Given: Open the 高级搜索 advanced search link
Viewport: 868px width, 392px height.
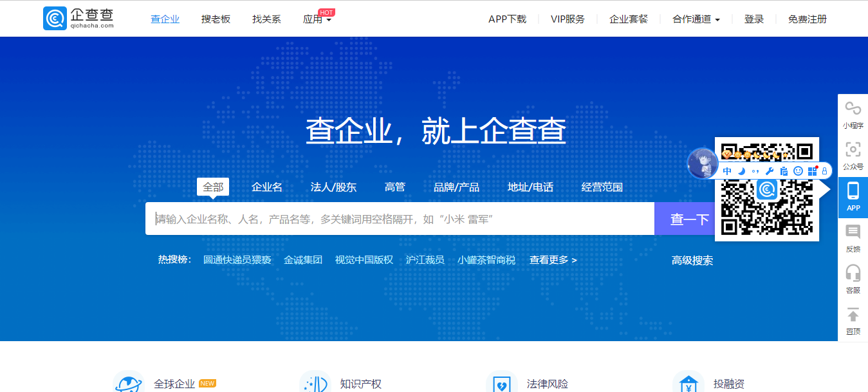Looking at the screenshot, I should coord(692,261).
